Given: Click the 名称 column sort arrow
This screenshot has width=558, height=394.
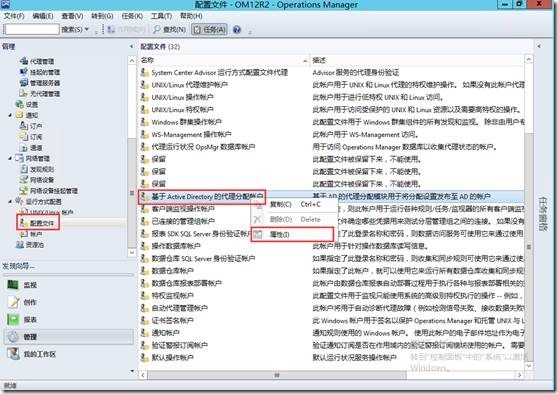Looking at the screenshot, I should (x=305, y=61).
